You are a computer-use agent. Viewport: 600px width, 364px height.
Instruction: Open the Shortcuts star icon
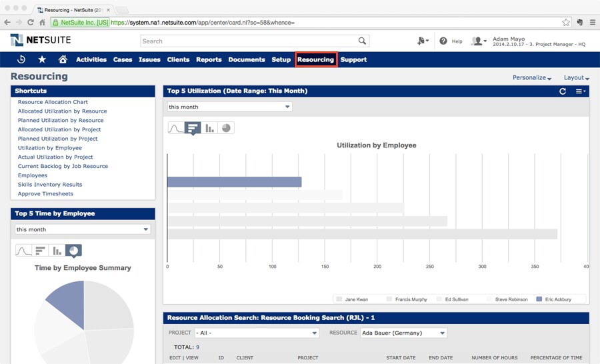pos(42,59)
